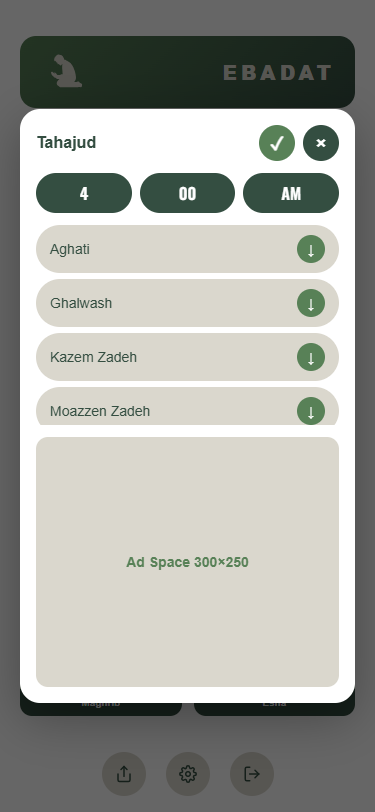The width and height of the screenshot is (375, 812).
Task: Download the Ghalwash adhan sound
Action: click(x=311, y=303)
